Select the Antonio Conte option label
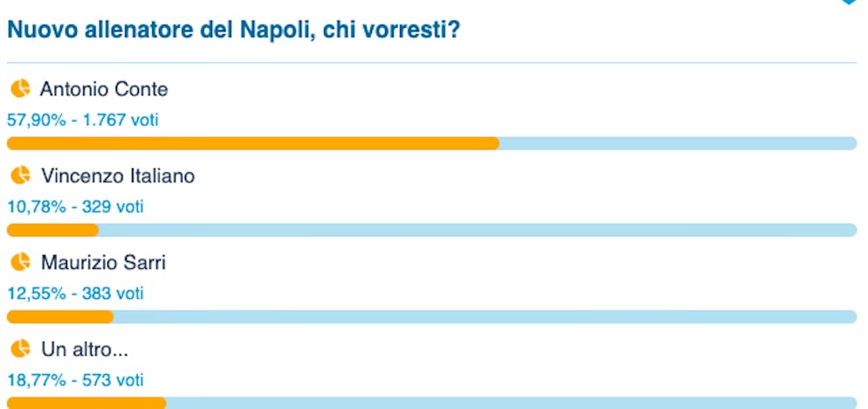 coord(104,89)
